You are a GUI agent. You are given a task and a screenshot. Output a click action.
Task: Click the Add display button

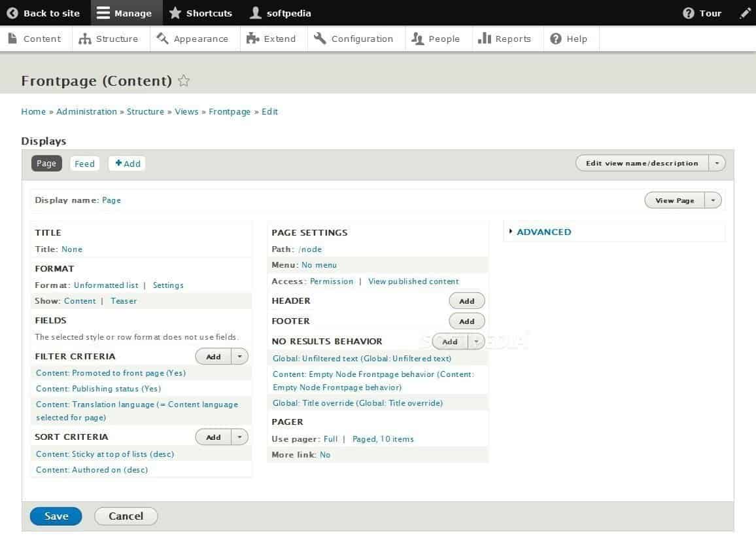[128, 164]
